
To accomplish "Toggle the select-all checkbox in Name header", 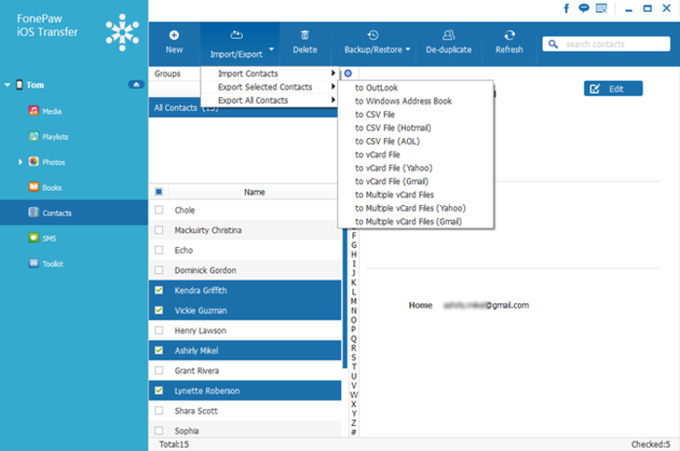I will pyautogui.click(x=159, y=192).
